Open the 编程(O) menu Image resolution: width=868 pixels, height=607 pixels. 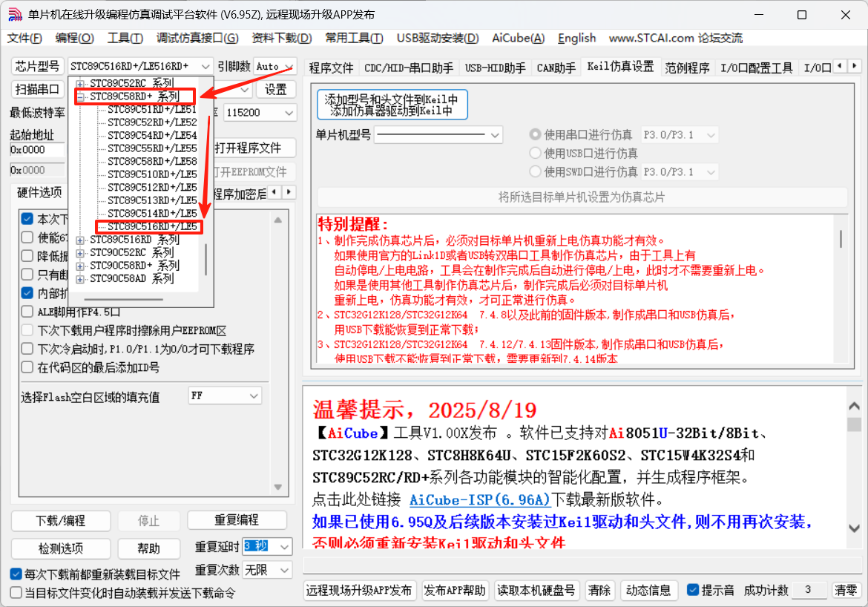pyautogui.click(x=75, y=38)
